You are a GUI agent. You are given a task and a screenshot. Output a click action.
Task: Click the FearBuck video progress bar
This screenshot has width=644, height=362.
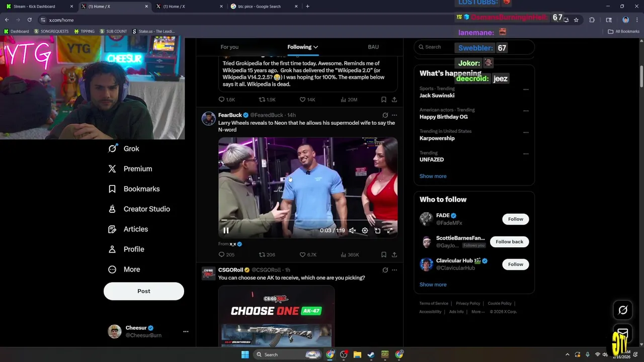point(308,220)
